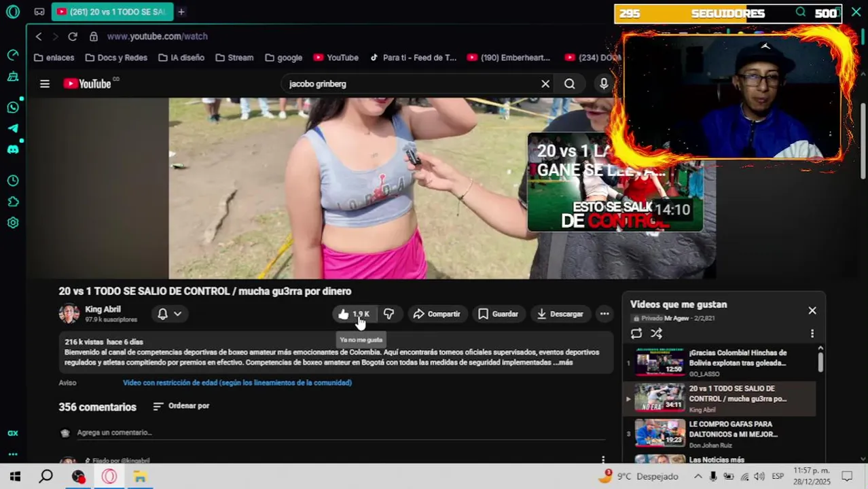The image size is (868, 489).
Task: Open more actions menu beside Descargar
Action: (604, 314)
